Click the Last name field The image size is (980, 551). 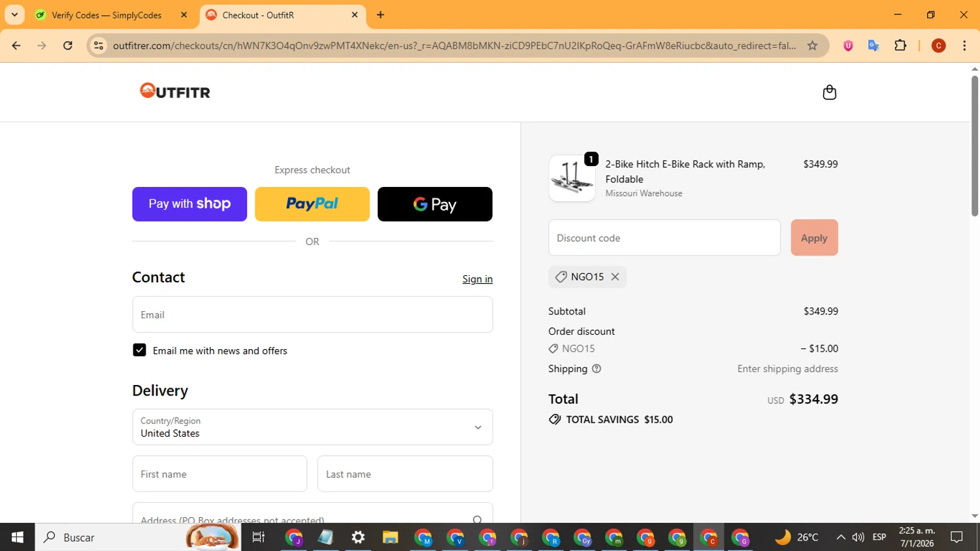click(x=405, y=474)
